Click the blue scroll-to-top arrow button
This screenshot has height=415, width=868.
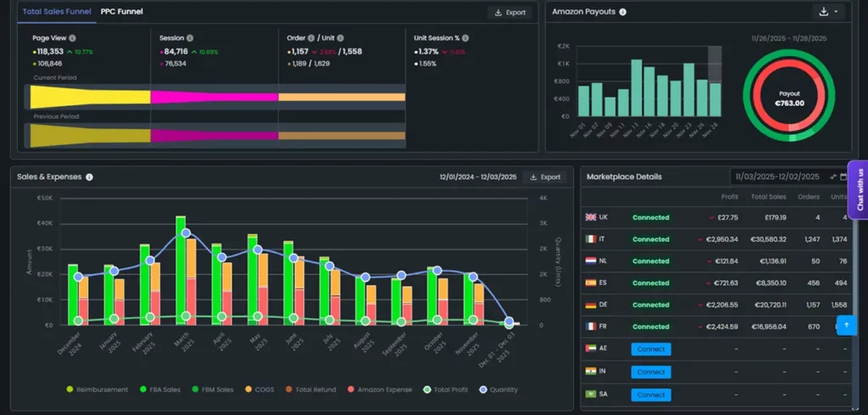(x=846, y=325)
